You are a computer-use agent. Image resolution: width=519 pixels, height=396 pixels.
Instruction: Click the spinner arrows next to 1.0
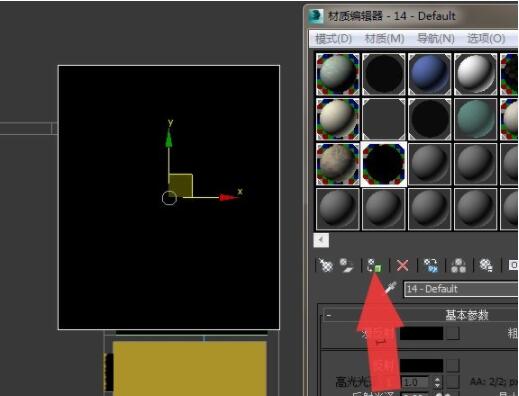(437, 382)
